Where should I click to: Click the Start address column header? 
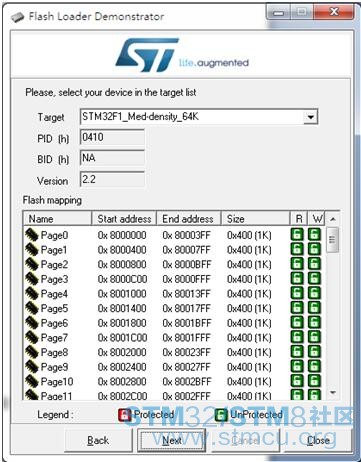(x=124, y=219)
